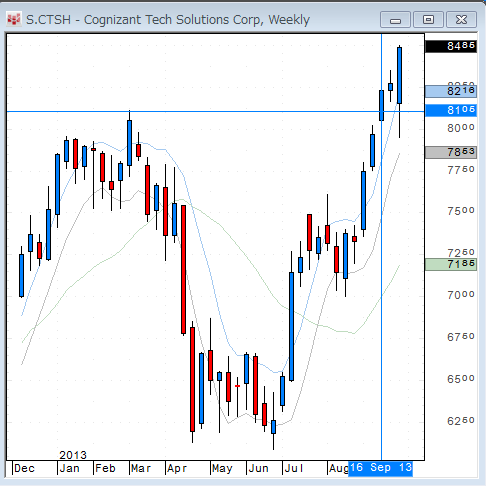Maximize the S.CTSH chart window

(428, 20)
